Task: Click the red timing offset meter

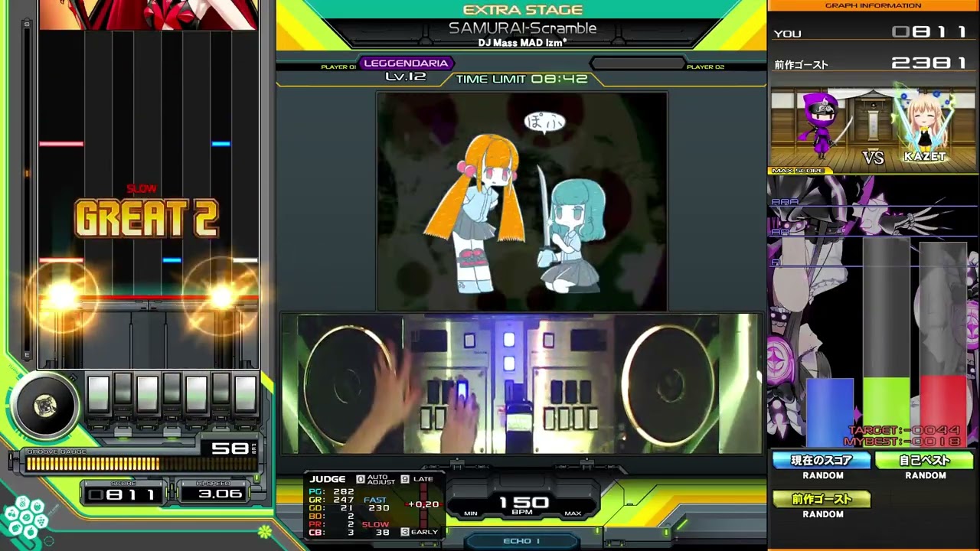Action: pos(422,504)
